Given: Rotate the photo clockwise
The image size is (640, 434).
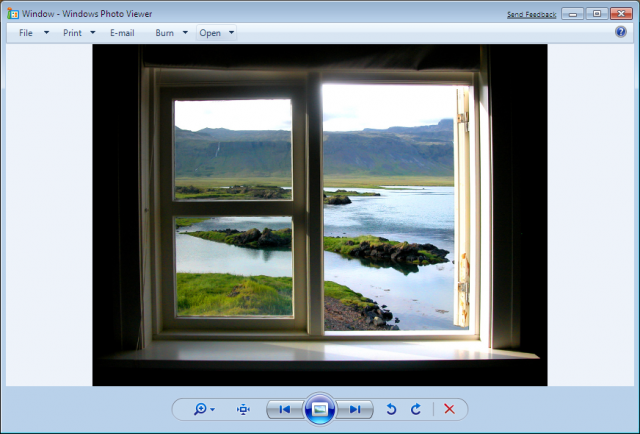Looking at the screenshot, I should coord(416,409).
